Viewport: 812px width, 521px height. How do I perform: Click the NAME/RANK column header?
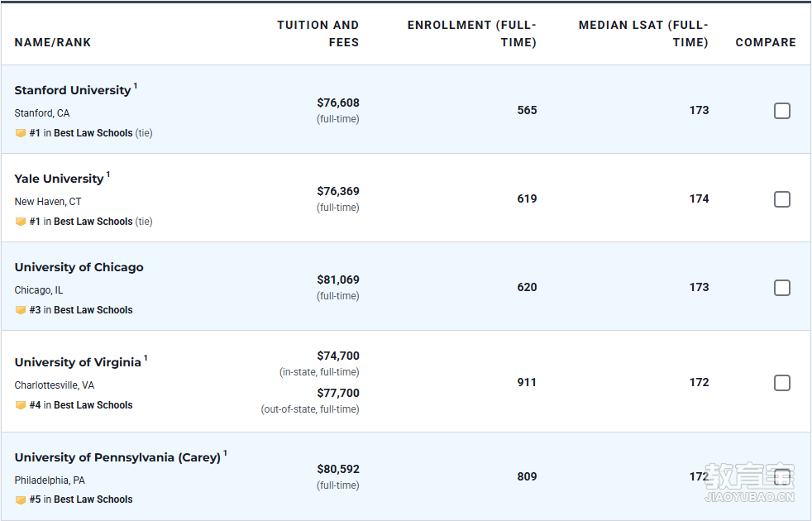pyautogui.click(x=53, y=42)
